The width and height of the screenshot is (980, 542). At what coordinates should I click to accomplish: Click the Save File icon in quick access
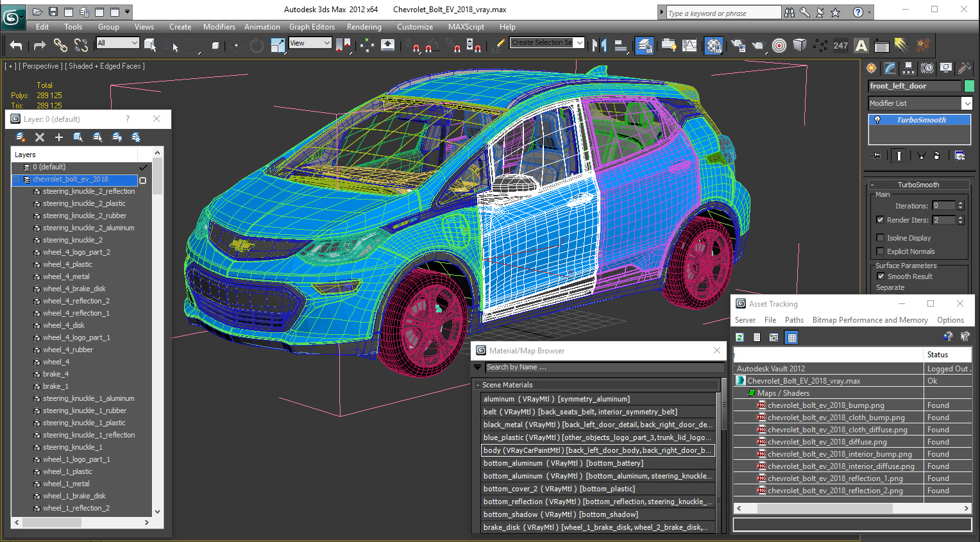click(x=53, y=12)
